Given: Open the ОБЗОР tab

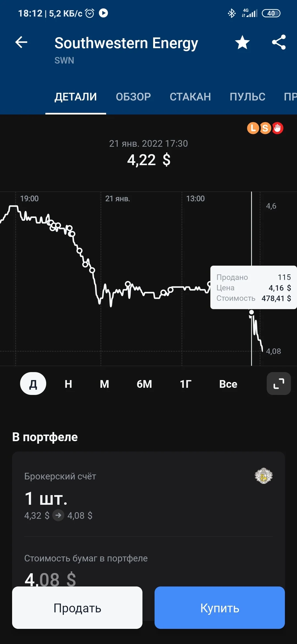Looking at the screenshot, I should click(133, 97).
